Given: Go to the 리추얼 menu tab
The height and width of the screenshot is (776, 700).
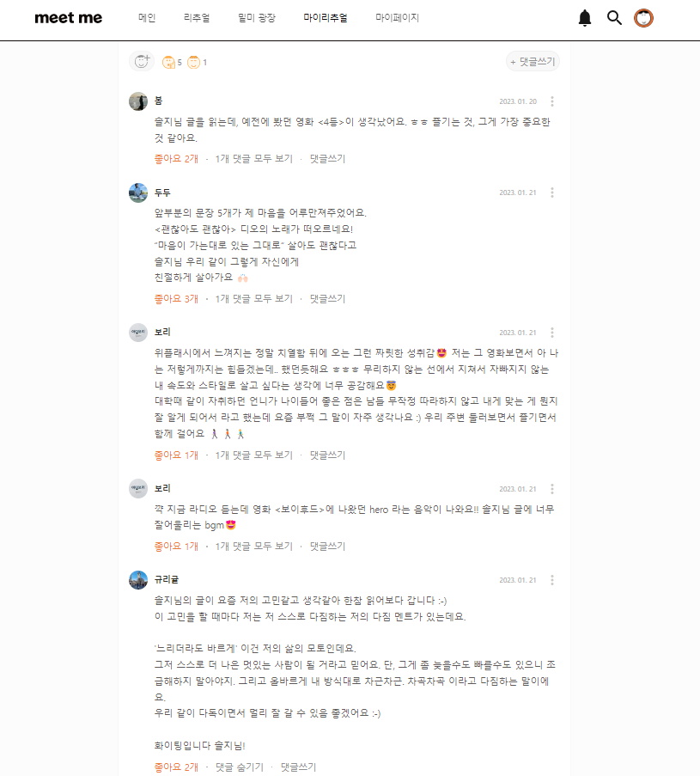Looking at the screenshot, I should pyautogui.click(x=197, y=18).
